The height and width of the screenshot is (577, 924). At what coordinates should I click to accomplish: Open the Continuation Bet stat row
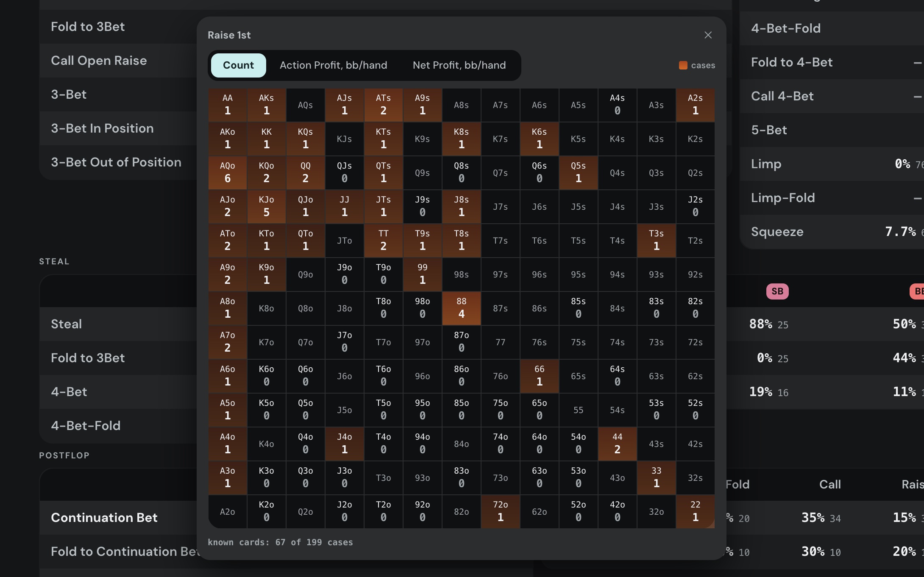(118, 518)
